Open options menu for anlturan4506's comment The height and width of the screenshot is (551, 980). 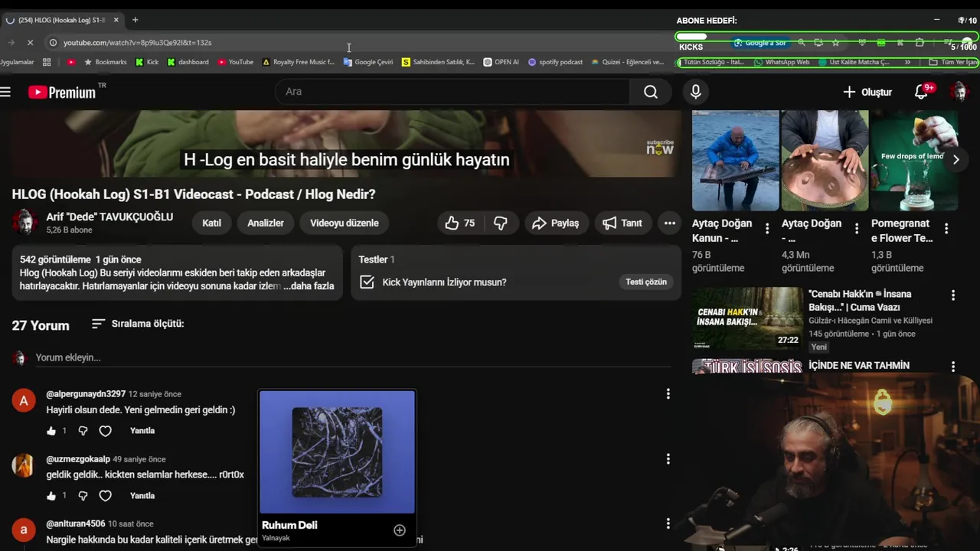coord(668,524)
